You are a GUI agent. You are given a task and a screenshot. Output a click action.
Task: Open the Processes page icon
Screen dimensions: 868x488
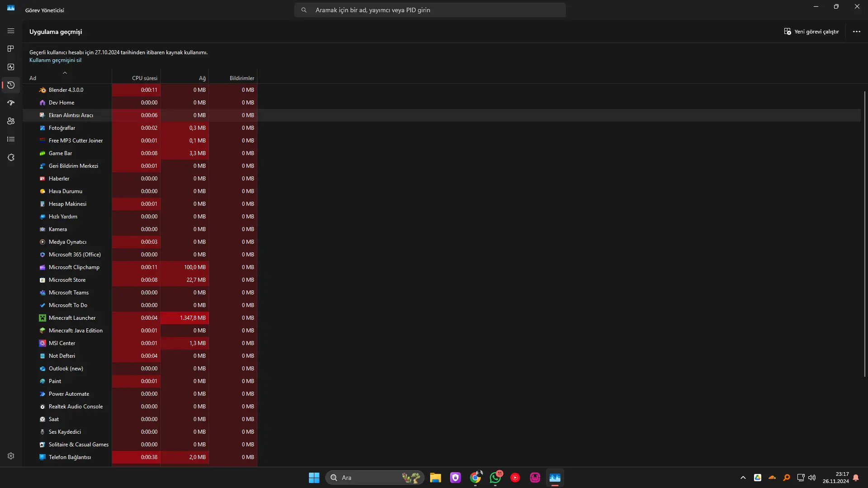(11, 49)
